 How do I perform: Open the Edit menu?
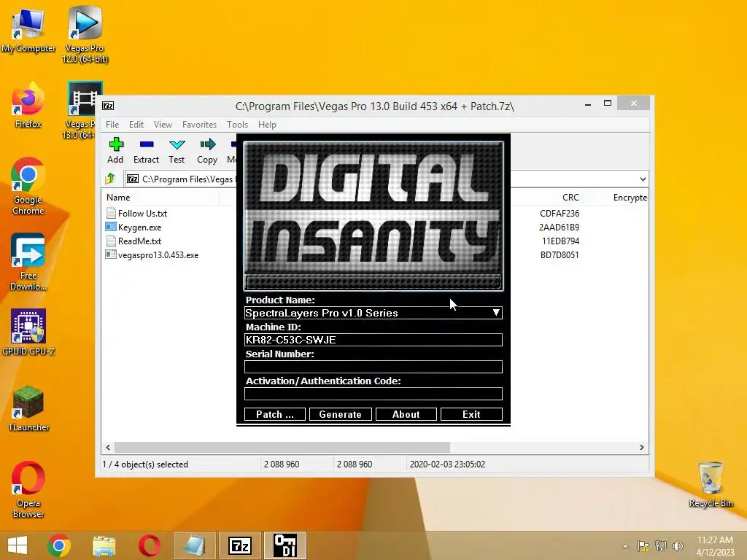click(136, 124)
